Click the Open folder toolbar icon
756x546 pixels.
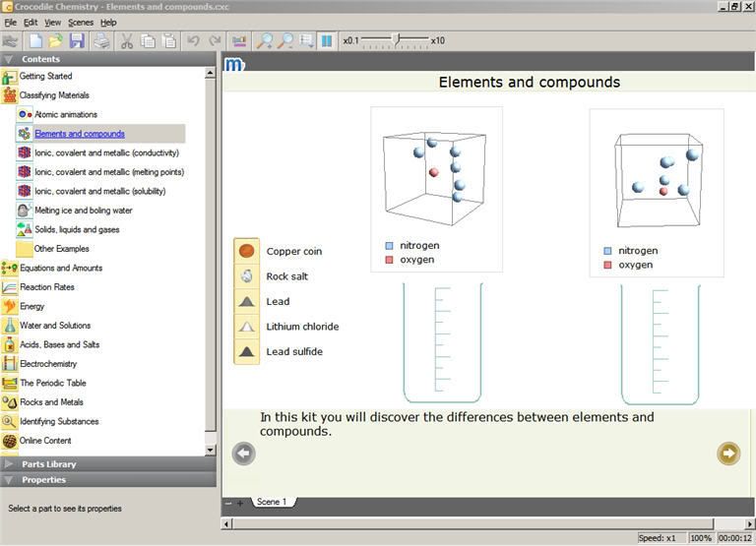click(x=56, y=41)
